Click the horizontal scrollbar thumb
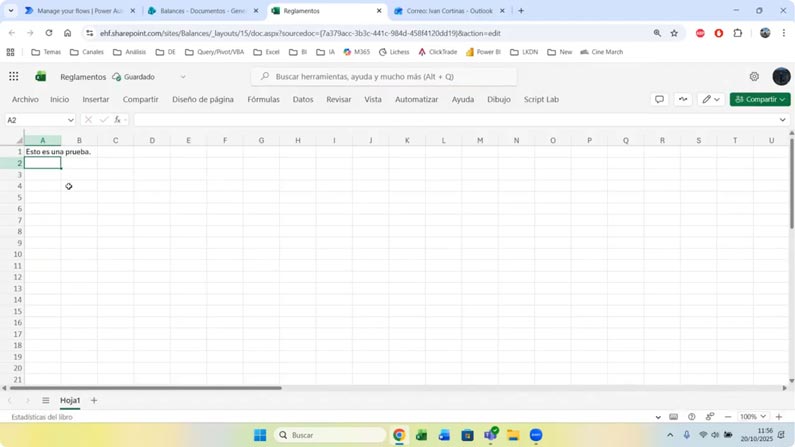 (146, 388)
